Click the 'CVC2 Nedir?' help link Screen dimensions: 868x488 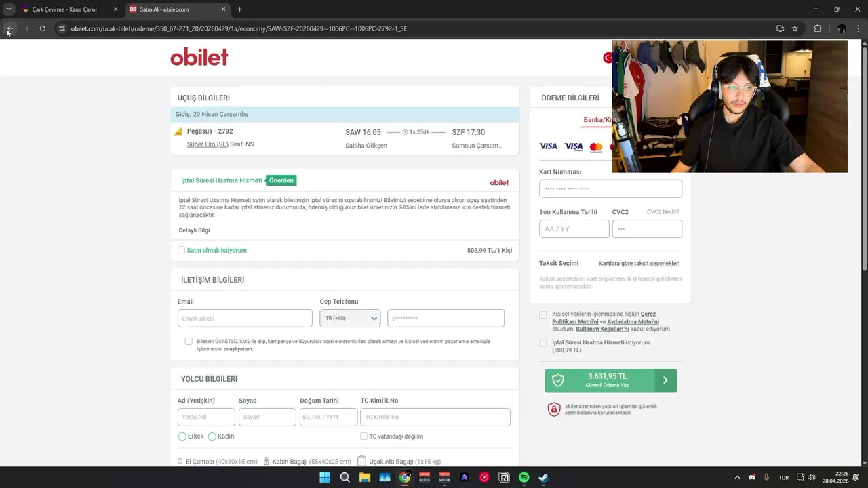(x=663, y=212)
